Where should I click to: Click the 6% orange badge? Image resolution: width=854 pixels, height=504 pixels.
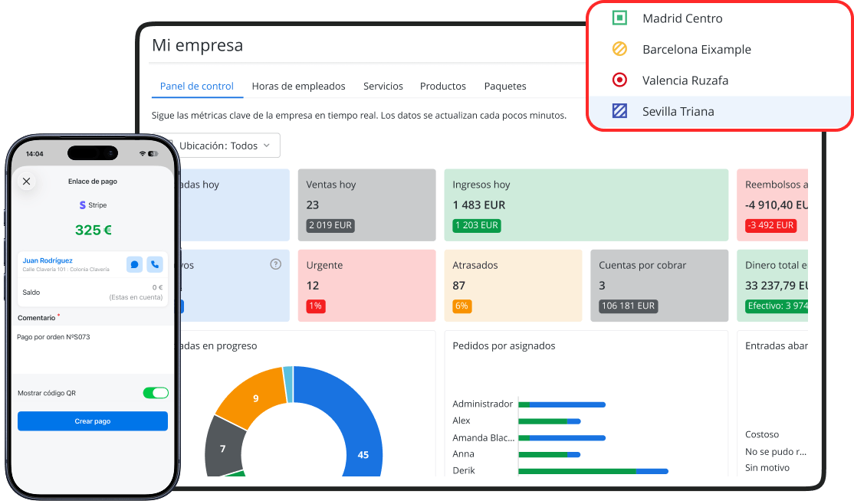(x=461, y=306)
